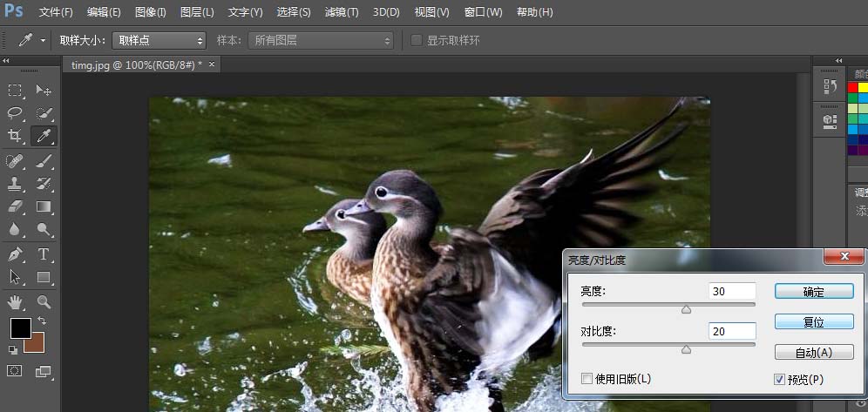The image size is (868, 412).
Task: Expand the right panel dock arrows
Action: pos(839,60)
